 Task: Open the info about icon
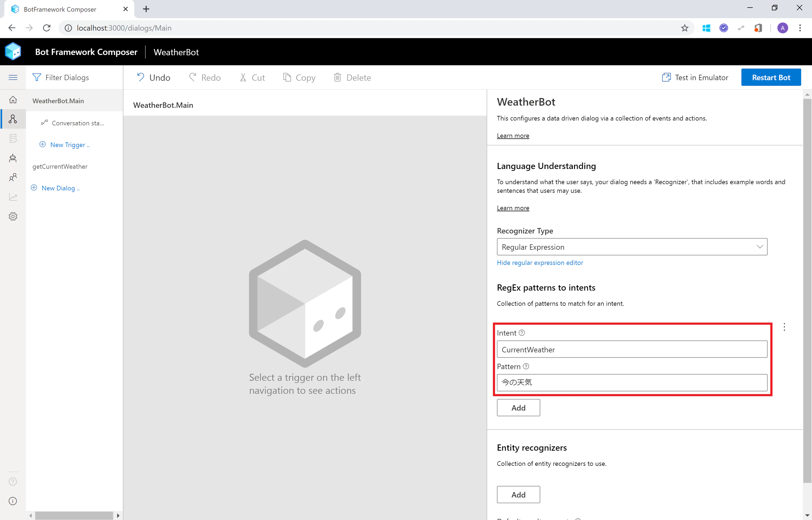click(13, 501)
